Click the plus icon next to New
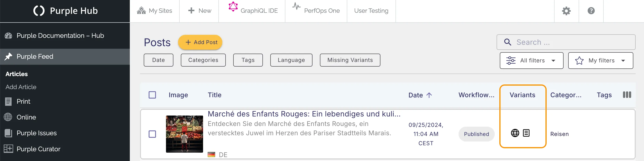644x161 pixels. tap(191, 10)
